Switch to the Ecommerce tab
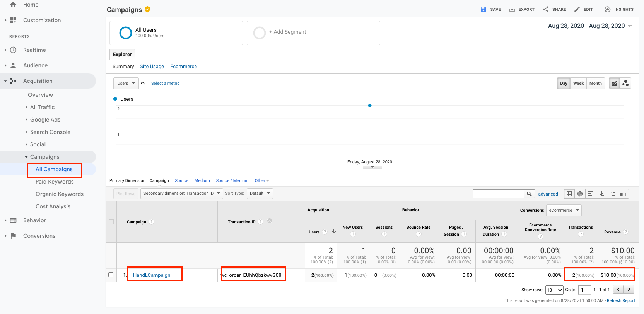 click(183, 67)
